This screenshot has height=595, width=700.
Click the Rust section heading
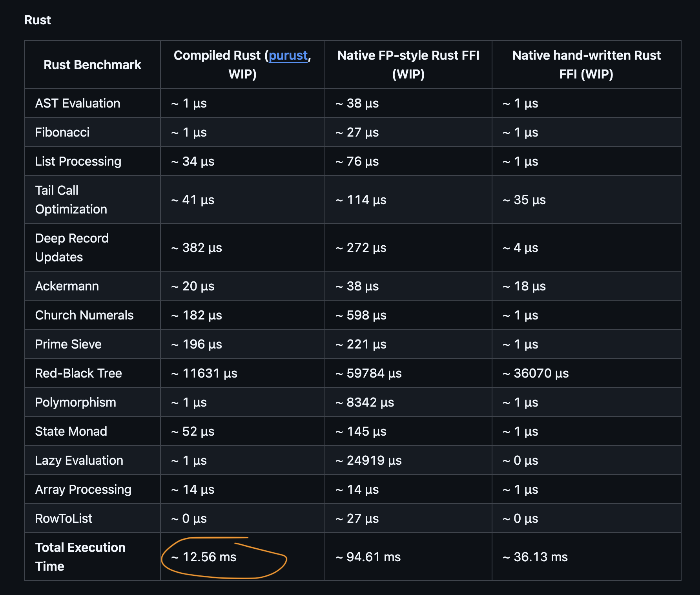[x=38, y=20]
